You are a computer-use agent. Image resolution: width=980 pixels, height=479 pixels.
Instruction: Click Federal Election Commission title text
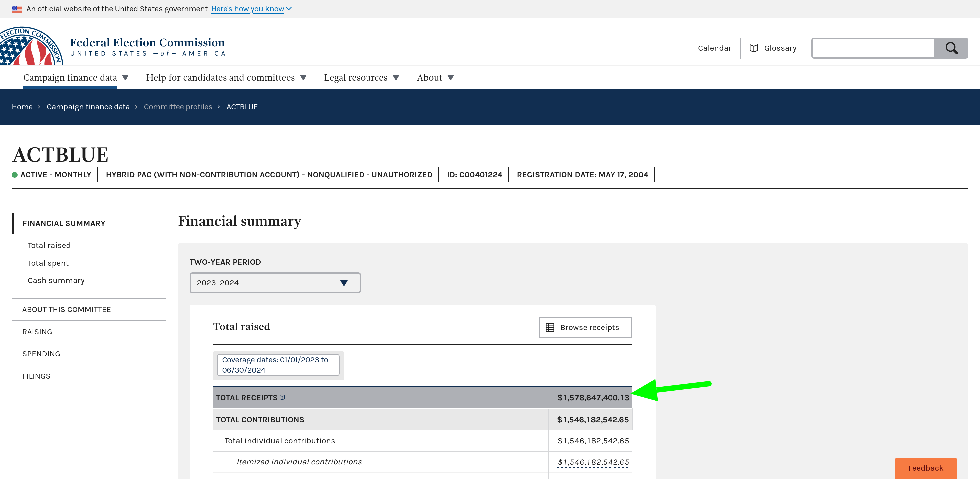pyautogui.click(x=147, y=42)
